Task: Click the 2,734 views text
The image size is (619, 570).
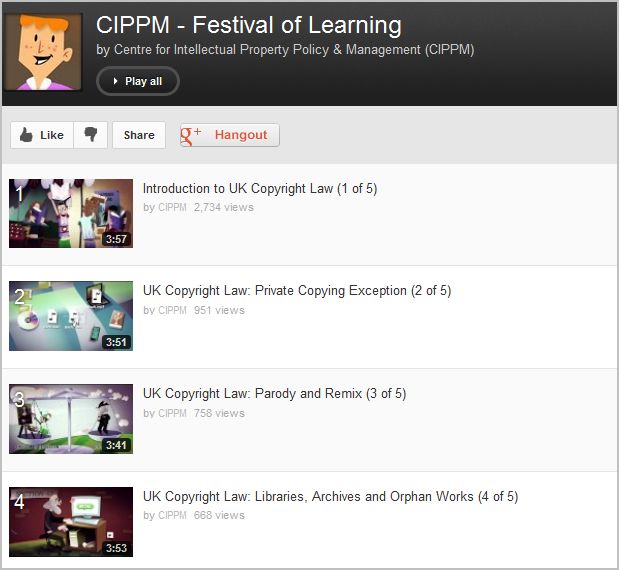Action: point(224,207)
